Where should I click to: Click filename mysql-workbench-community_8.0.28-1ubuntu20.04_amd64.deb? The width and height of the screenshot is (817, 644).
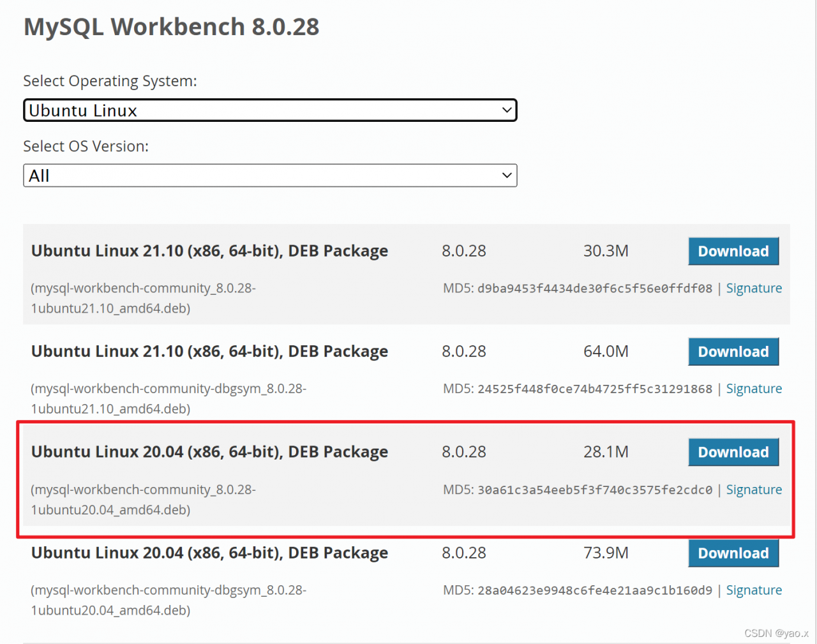143,500
